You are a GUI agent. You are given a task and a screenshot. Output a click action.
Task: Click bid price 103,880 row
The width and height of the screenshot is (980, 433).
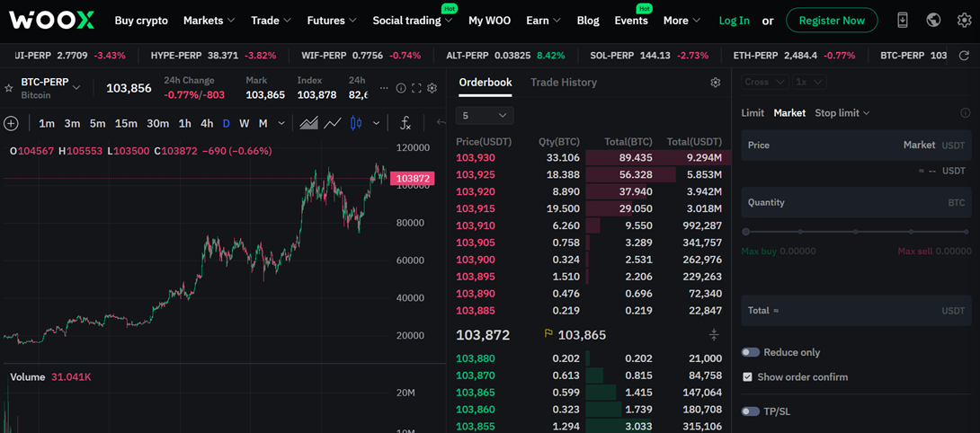click(x=589, y=358)
